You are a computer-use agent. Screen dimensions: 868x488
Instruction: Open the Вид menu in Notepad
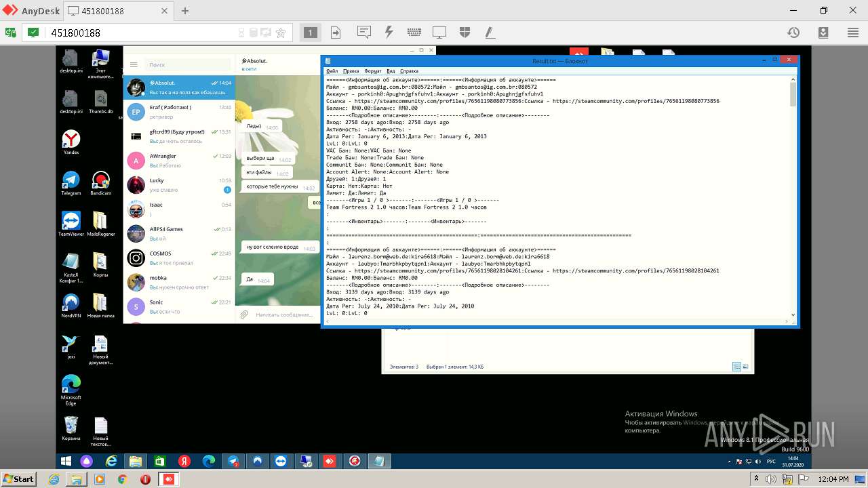[x=391, y=71]
